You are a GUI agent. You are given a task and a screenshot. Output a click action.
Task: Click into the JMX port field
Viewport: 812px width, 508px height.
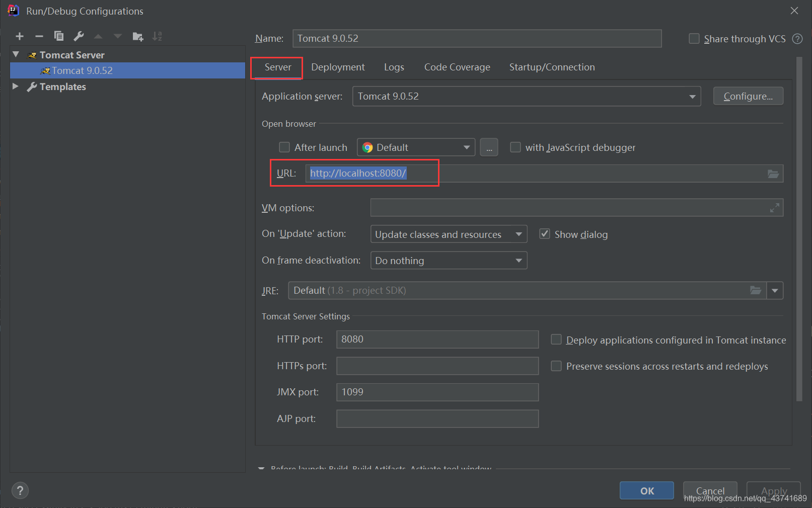tap(437, 392)
